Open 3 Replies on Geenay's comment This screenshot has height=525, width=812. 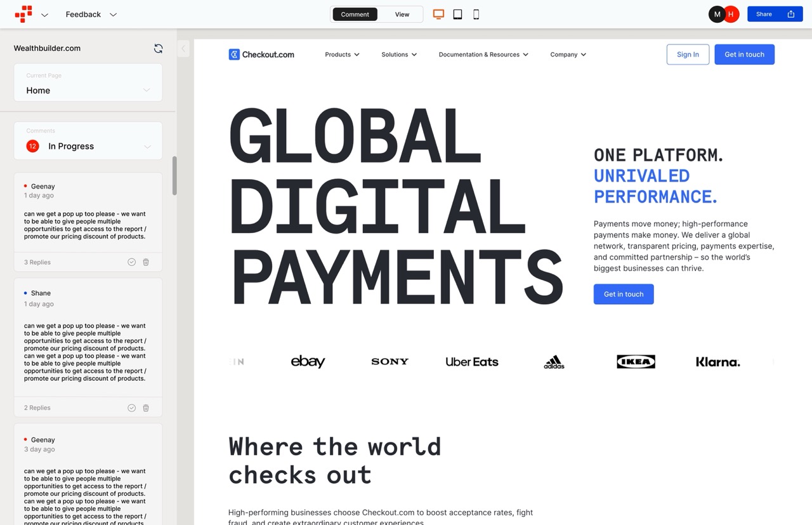37,262
